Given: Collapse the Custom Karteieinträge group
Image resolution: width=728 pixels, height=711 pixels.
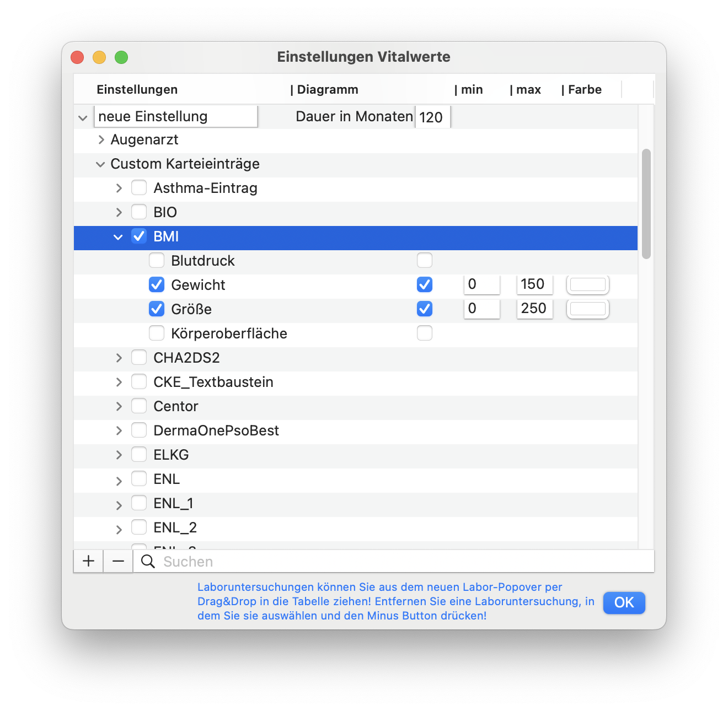Looking at the screenshot, I should (x=100, y=164).
